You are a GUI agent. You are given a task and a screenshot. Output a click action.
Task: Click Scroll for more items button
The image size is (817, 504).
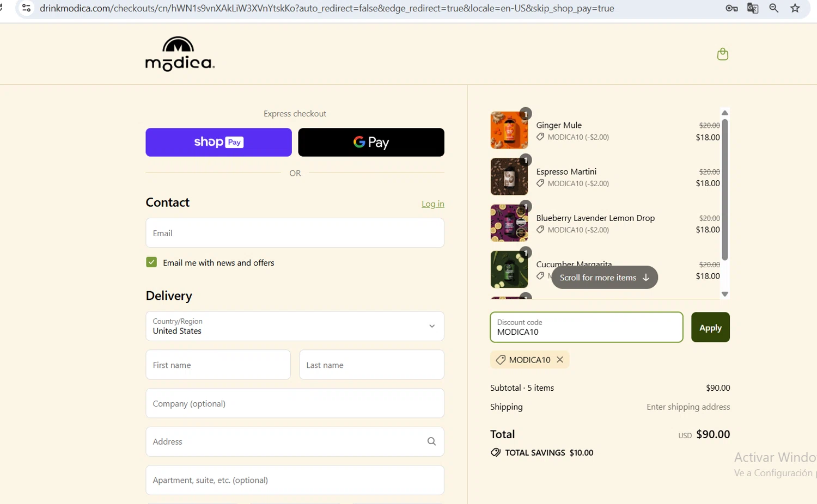point(605,278)
